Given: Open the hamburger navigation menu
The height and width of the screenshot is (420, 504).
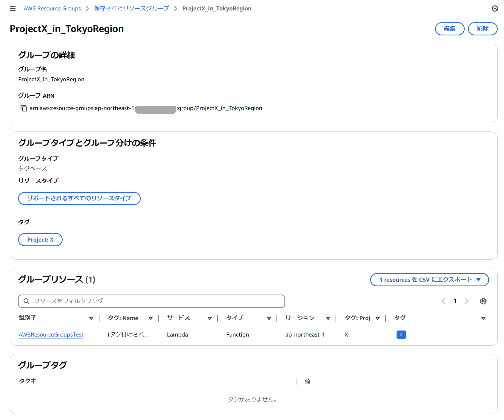Looking at the screenshot, I should click(13, 9).
